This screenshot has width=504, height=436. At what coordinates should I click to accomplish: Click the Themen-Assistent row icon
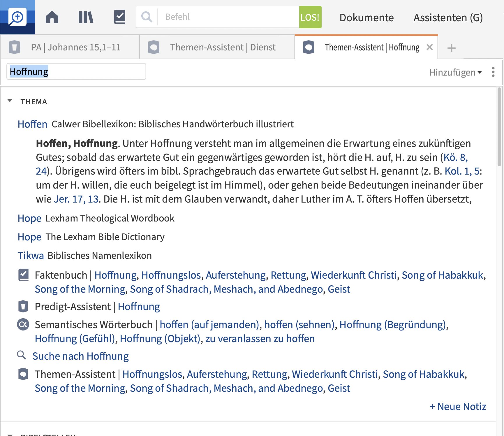23,374
